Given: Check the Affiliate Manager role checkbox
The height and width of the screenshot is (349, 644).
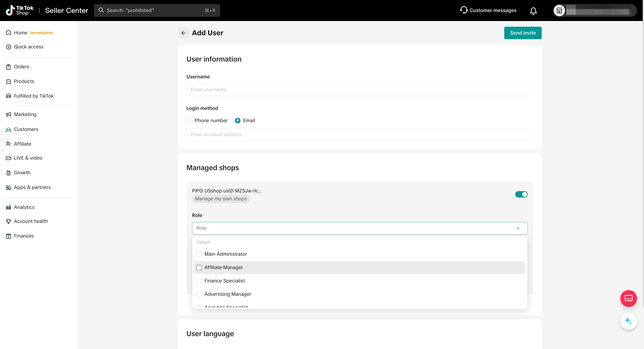Looking at the screenshot, I should (x=199, y=268).
